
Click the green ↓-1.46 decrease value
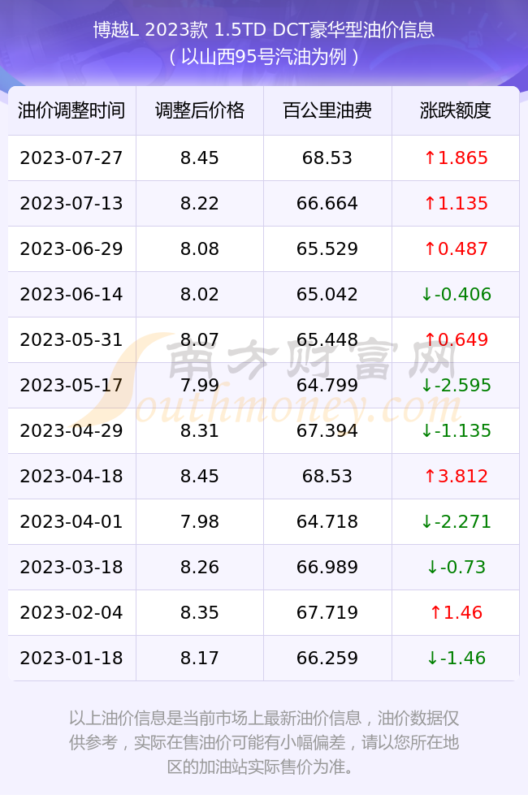[456, 659]
